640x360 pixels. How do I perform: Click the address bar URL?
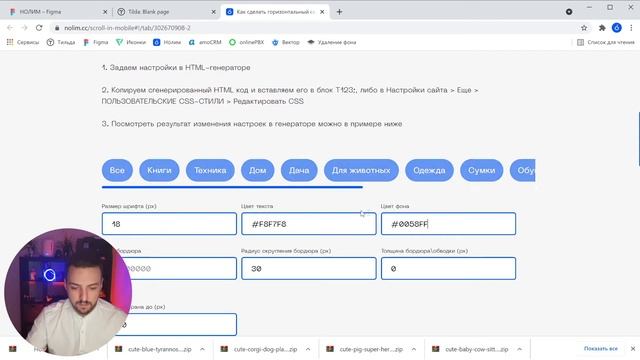click(127, 28)
